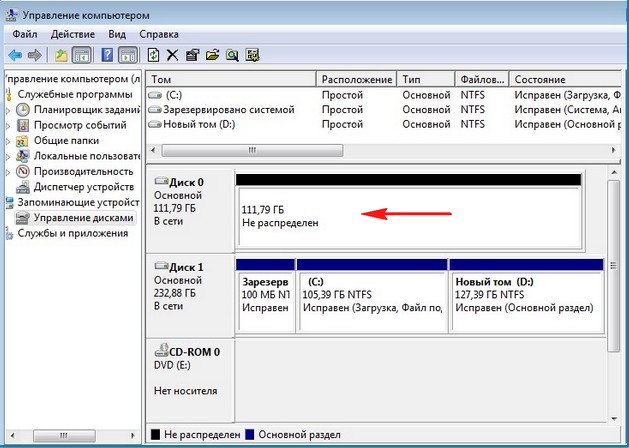Click the black X delete icon in toolbar

tap(172, 54)
